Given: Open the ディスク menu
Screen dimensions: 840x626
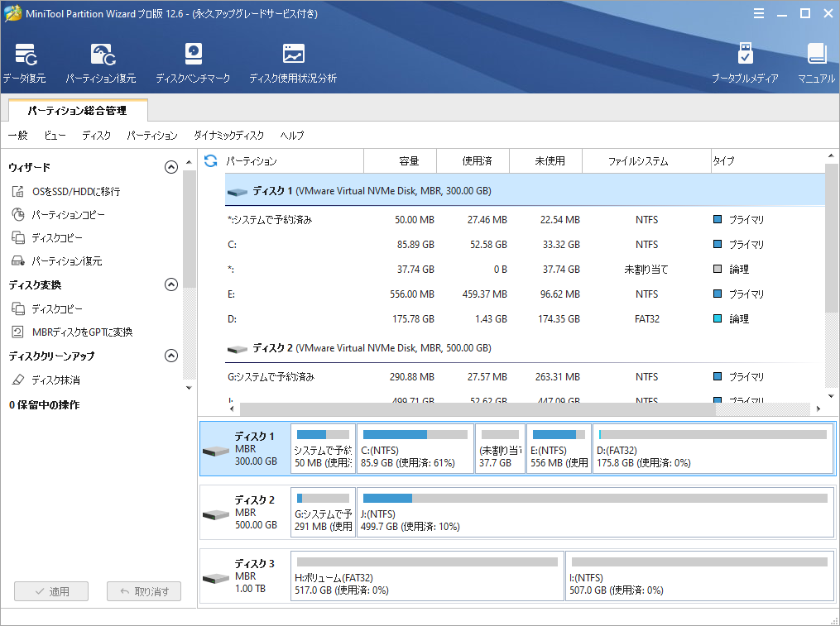Looking at the screenshot, I should (x=97, y=135).
